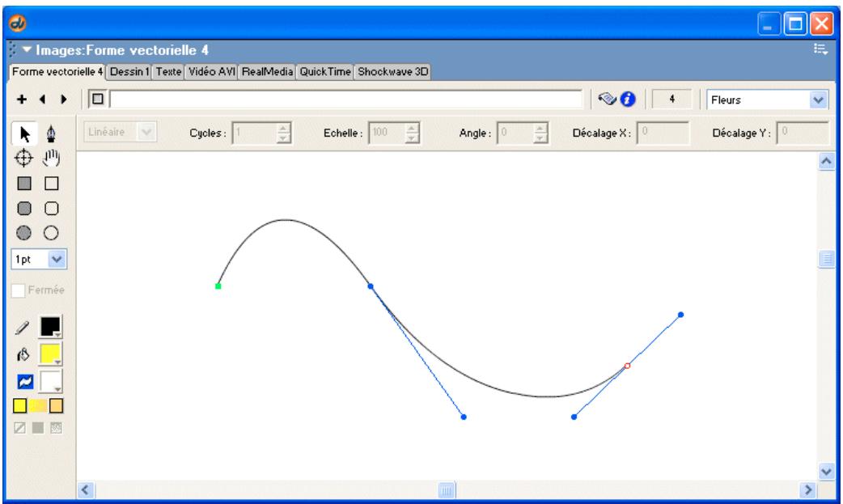Image resolution: width=843 pixels, height=504 pixels.
Task: Click the Cycles stepper arrows
Action: pyautogui.click(x=283, y=133)
